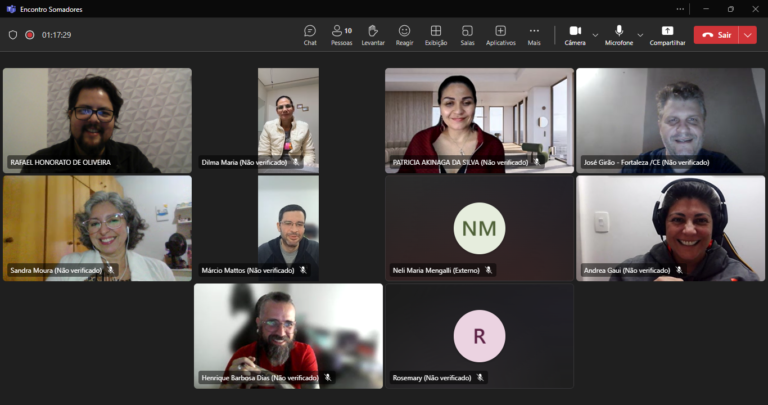Click muted mic icon beside Sandra Moura
Viewport: 768px width, 405px height.
111,270
